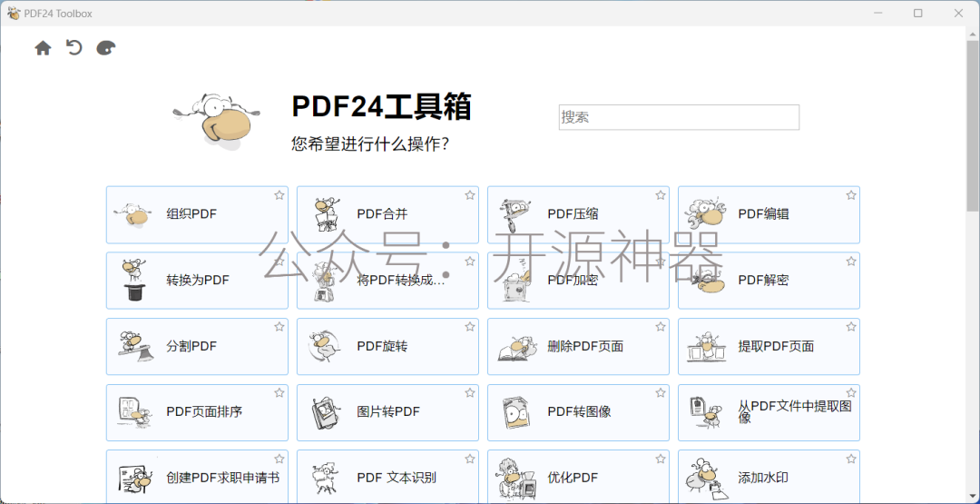This screenshot has height=504, width=980.
Task: Maximize the PDF24 Toolbox window
Action: pyautogui.click(x=918, y=13)
